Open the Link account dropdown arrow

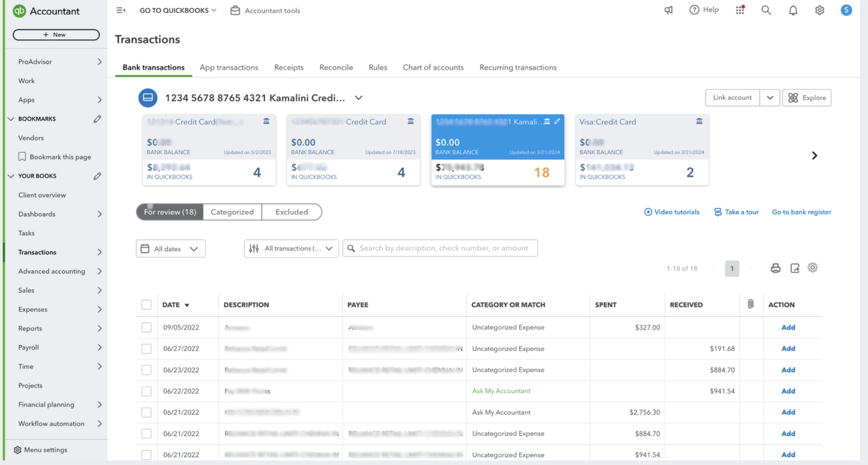pyautogui.click(x=769, y=97)
